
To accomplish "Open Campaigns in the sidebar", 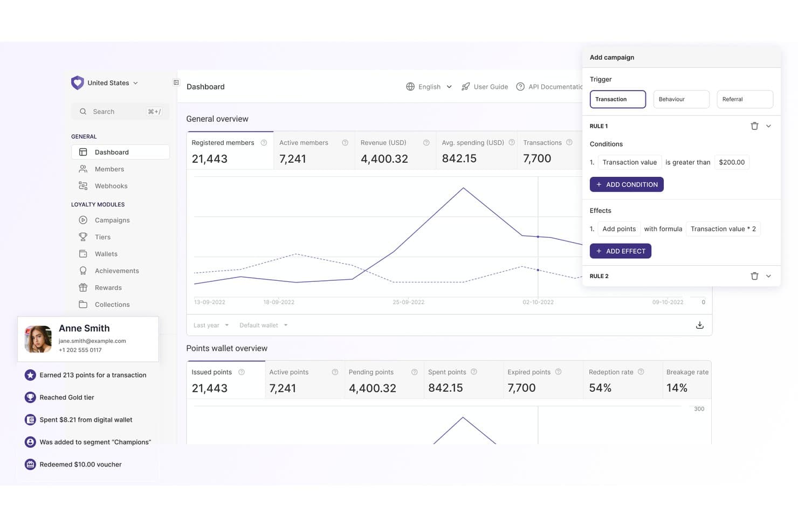I will pyautogui.click(x=120, y=220).
